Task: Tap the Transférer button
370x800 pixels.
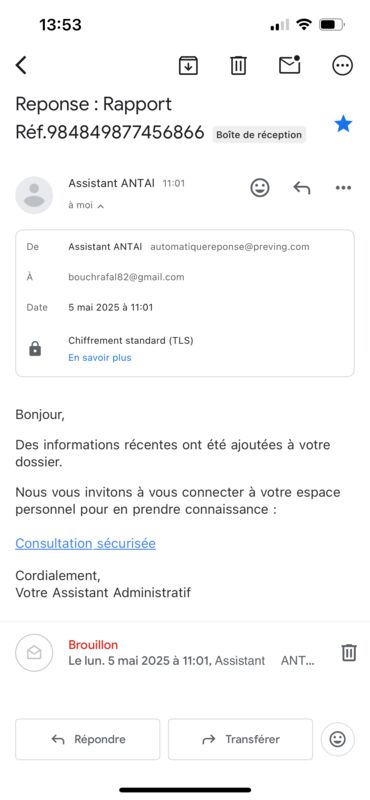Action: (x=240, y=739)
